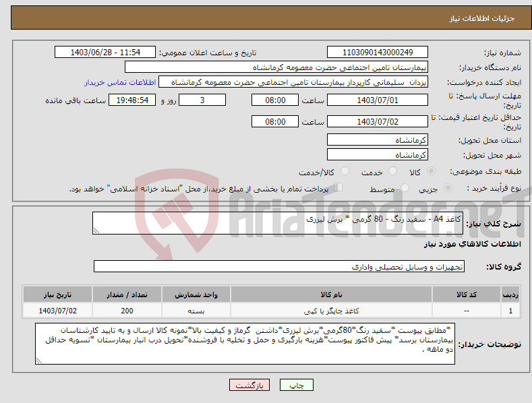Screen dimensions: 532x403
Task: Click the request creator name field
Action: [293, 82]
